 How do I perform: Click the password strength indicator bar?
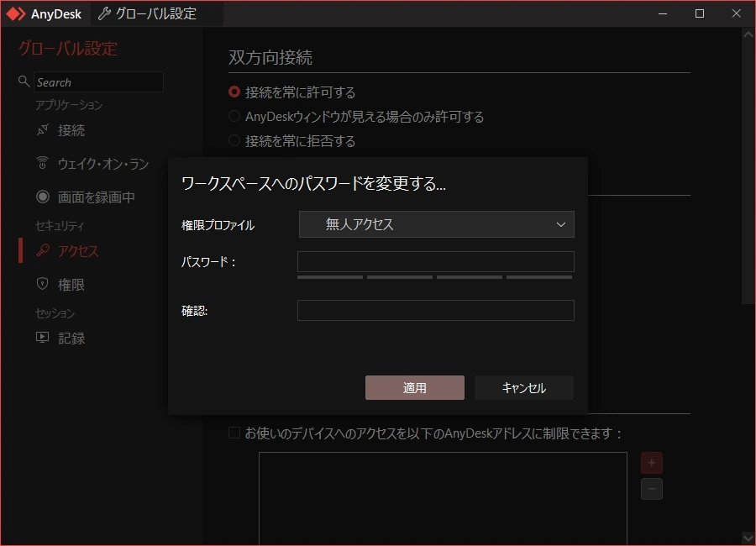tap(436, 277)
